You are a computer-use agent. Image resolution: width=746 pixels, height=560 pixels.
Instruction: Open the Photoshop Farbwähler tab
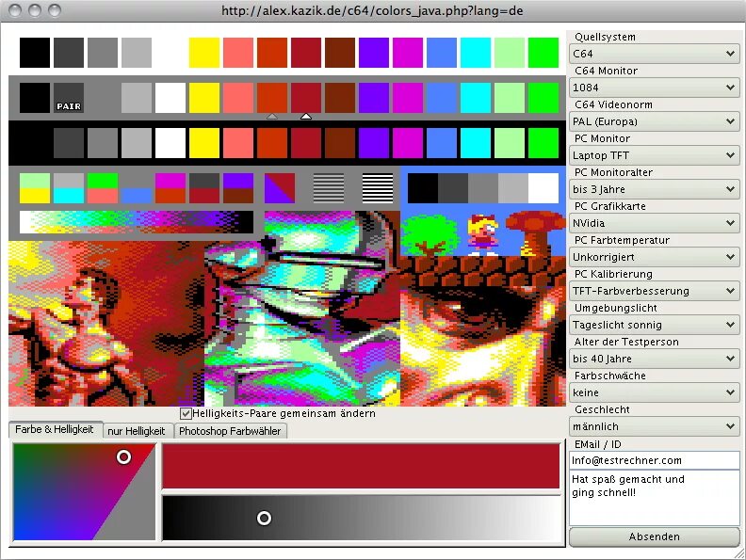(x=230, y=431)
